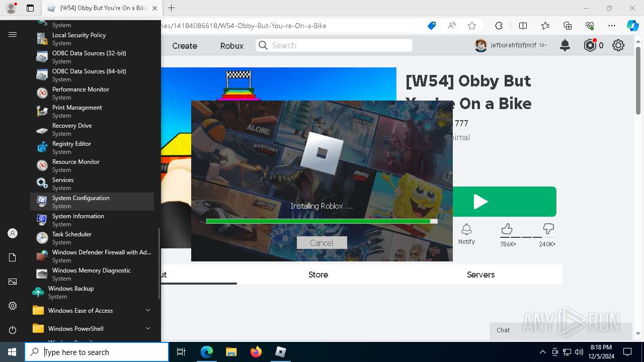Open Edge Favorites list
This screenshot has width=644, height=362.
(x=545, y=26)
